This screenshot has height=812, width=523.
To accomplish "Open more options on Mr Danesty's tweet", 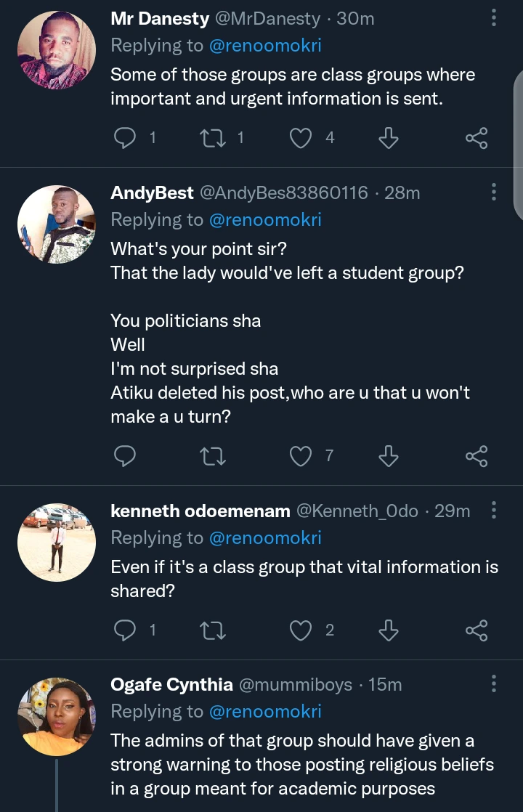I will tap(494, 18).
